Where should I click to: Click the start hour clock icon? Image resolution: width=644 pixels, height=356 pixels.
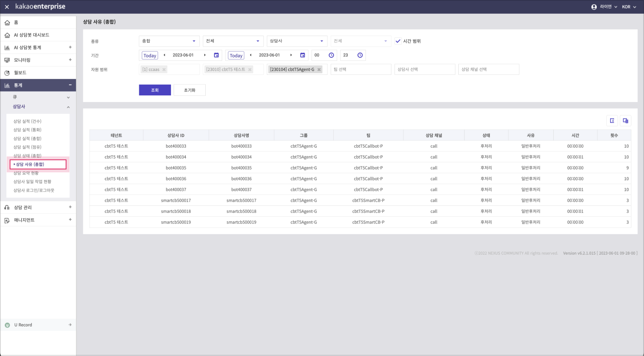pyautogui.click(x=331, y=55)
